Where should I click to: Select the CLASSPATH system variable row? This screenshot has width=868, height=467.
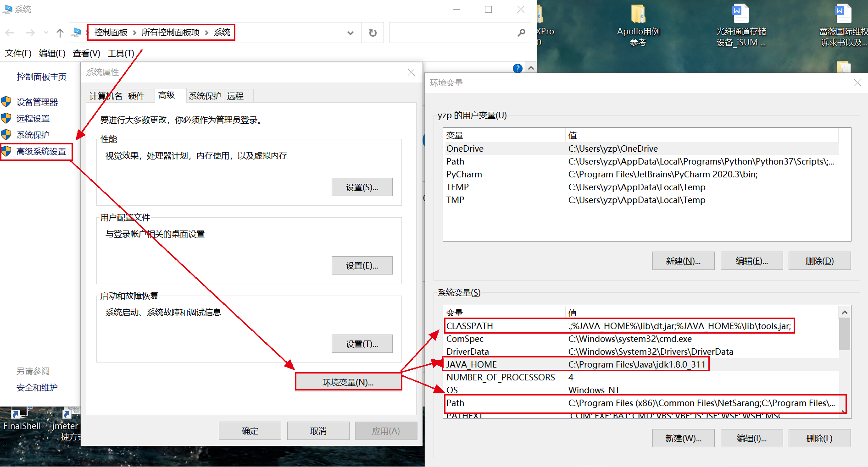641,326
